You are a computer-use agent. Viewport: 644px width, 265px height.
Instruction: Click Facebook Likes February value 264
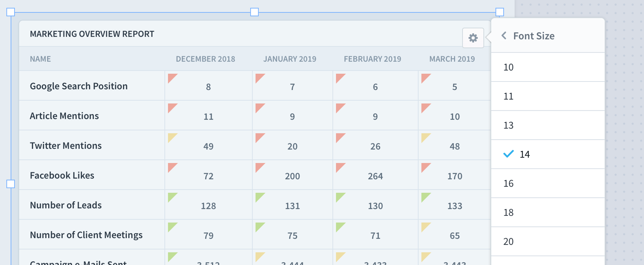pyautogui.click(x=375, y=176)
